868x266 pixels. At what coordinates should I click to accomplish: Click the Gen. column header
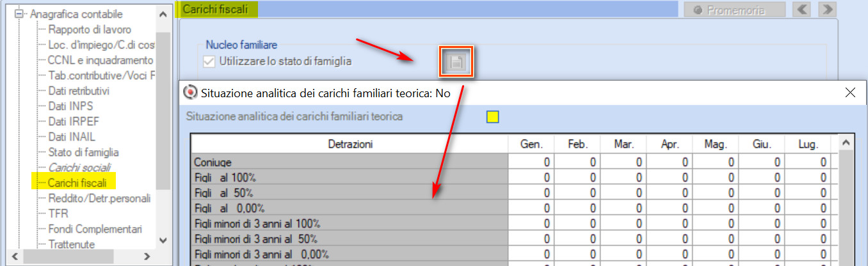pyautogui.click(x=531, y=145)
